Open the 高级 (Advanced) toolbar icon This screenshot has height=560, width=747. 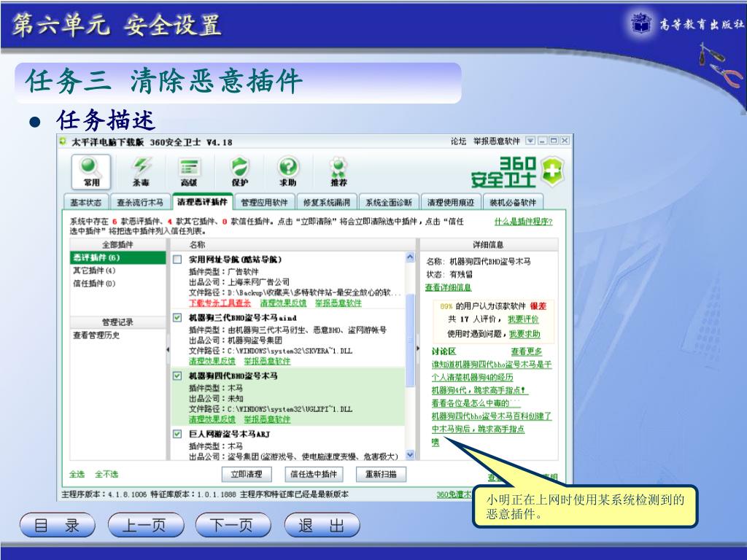pyautogui.click(x=189, y=171)
